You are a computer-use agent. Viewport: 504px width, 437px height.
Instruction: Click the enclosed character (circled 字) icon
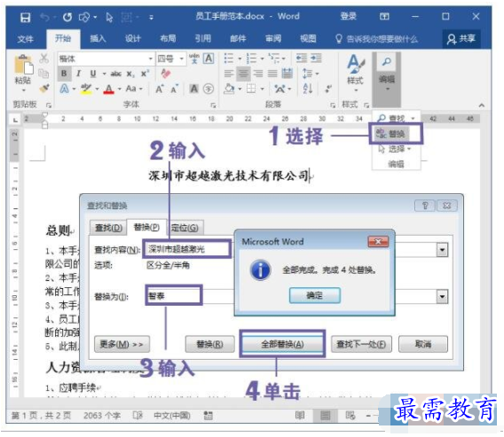pos(209,89)
